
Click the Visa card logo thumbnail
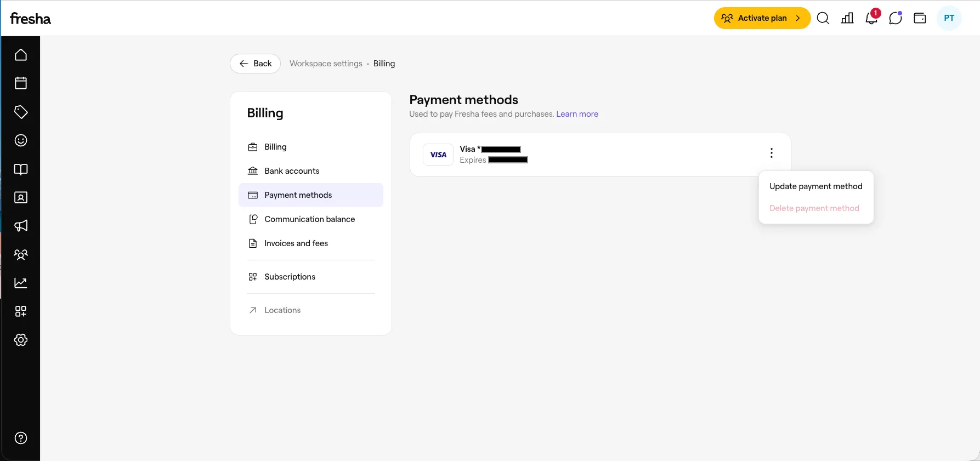tap(438, 155)
